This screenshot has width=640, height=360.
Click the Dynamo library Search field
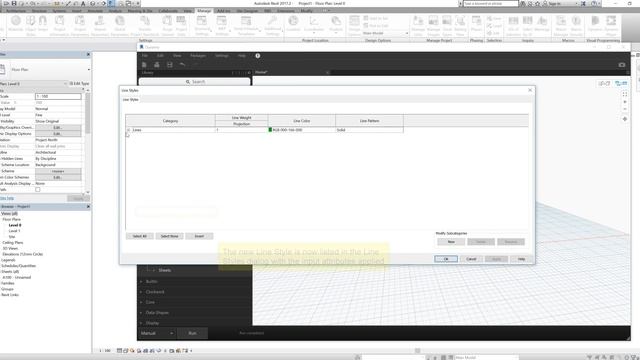point(194,82)
